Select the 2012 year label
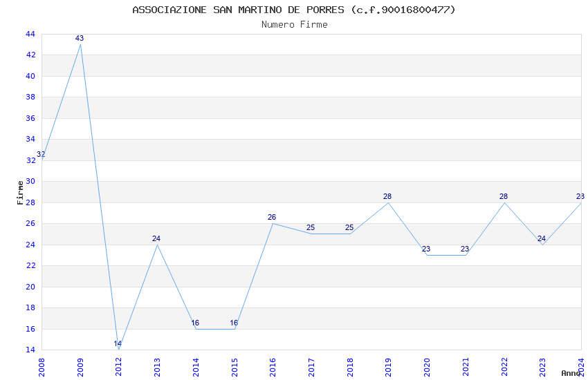Image resolution: width=588 pixels, height=380 pixels. point(118,367)
